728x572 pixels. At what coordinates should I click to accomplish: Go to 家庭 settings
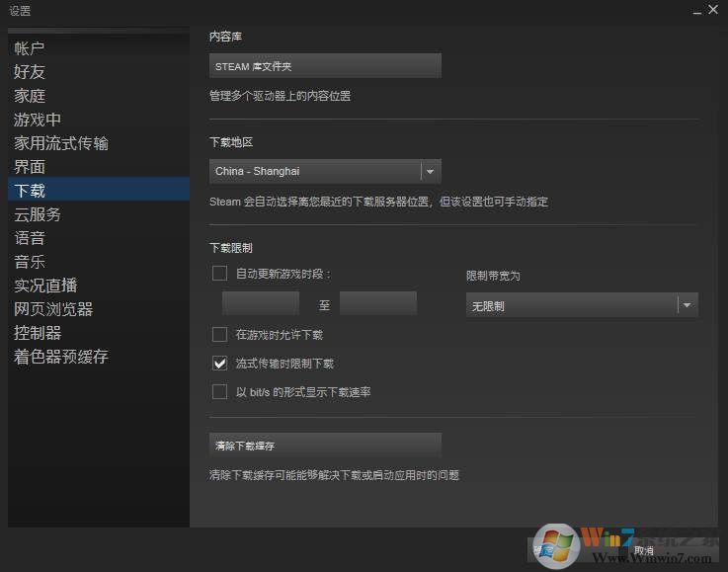[30, 96]
